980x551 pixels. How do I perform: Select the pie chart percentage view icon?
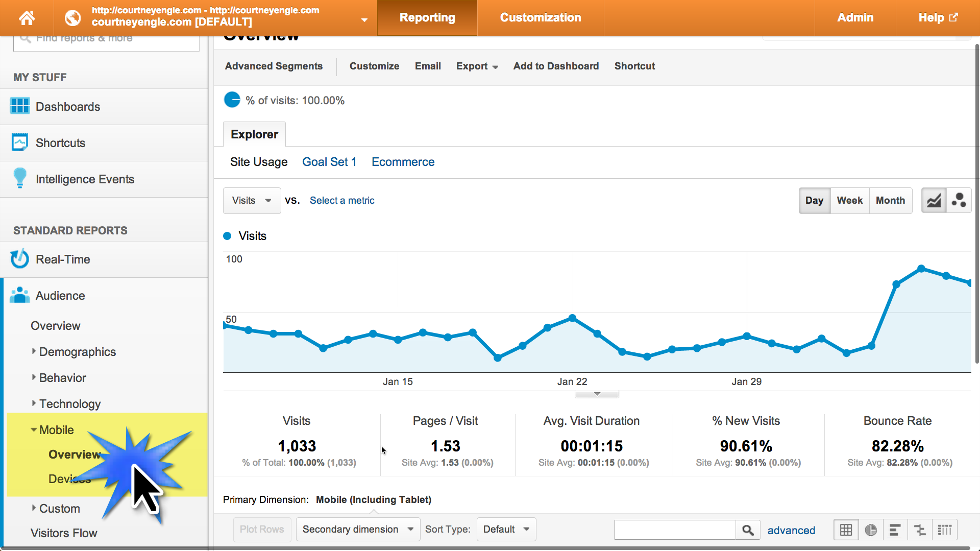click(871, 530)
